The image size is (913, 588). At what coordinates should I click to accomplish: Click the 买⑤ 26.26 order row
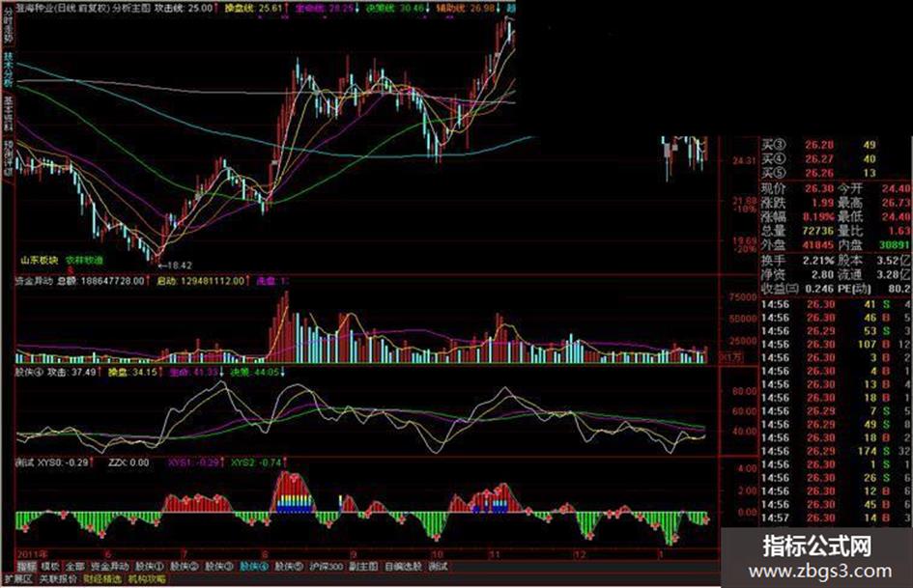(x=818, y=173)
